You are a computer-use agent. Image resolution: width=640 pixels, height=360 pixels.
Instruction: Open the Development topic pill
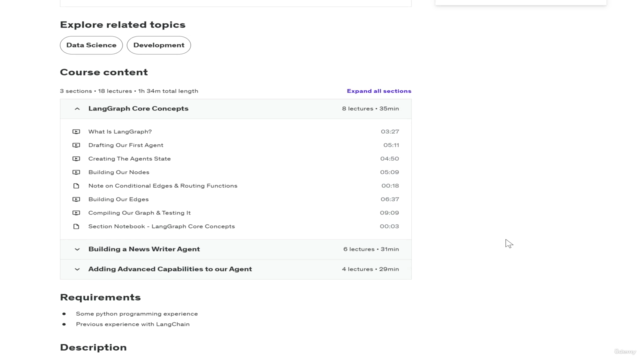[x=159, y=45]
